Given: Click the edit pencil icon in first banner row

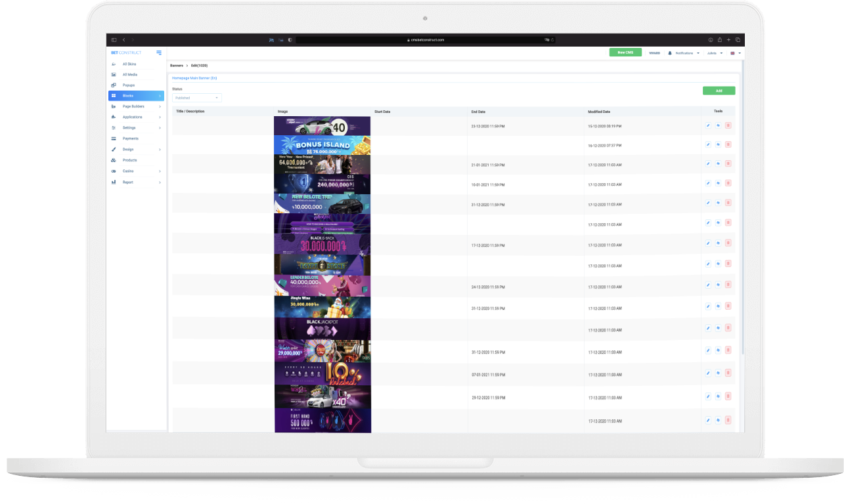Looking at the screenshot, I should click(708, 125).
